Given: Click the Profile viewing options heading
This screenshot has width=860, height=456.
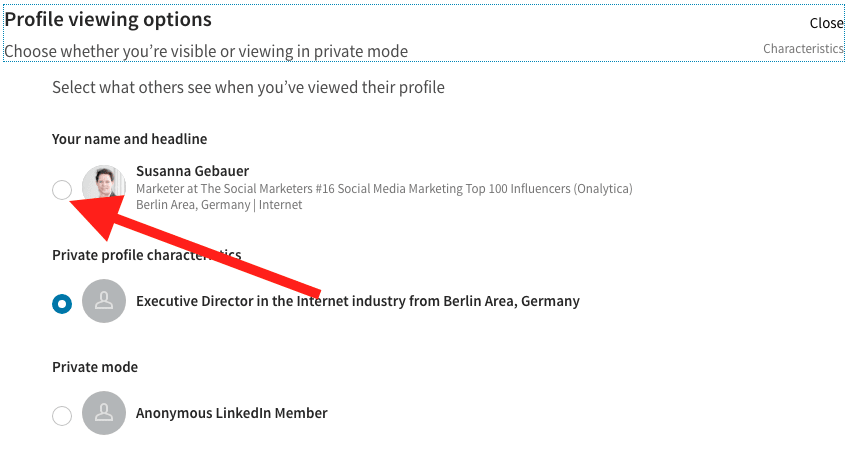Looking at the screenshot, I should [x=108, y=20].
